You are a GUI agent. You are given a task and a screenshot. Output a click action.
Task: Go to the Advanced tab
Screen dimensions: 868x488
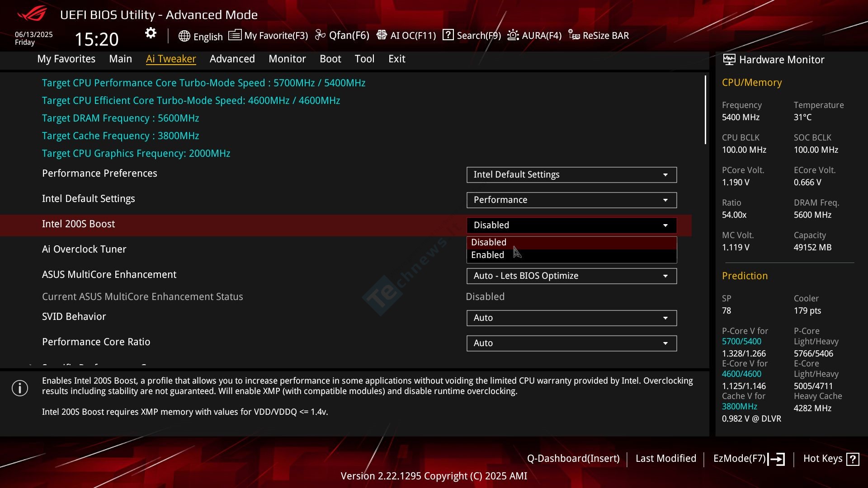232,59
